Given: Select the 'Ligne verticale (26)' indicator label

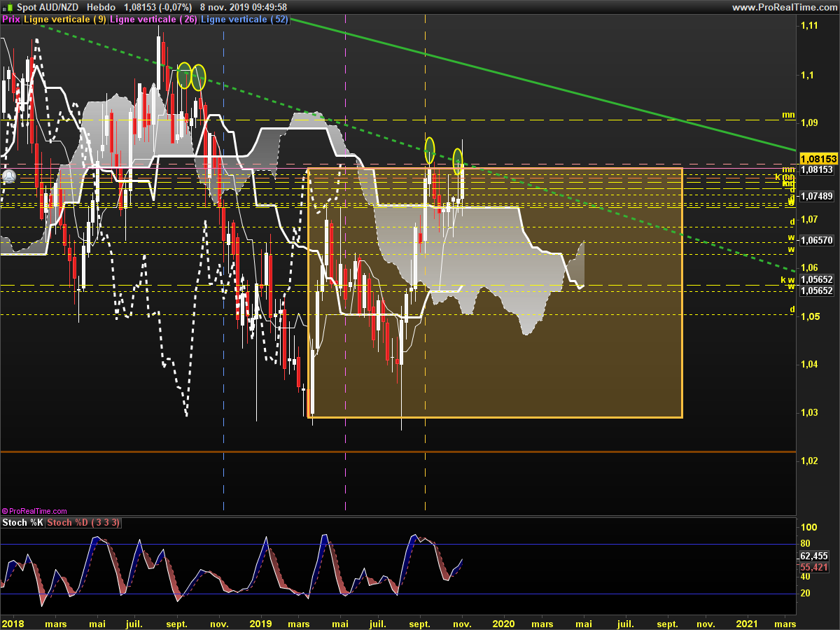Looking at the screenshot, I should [154, 20].
